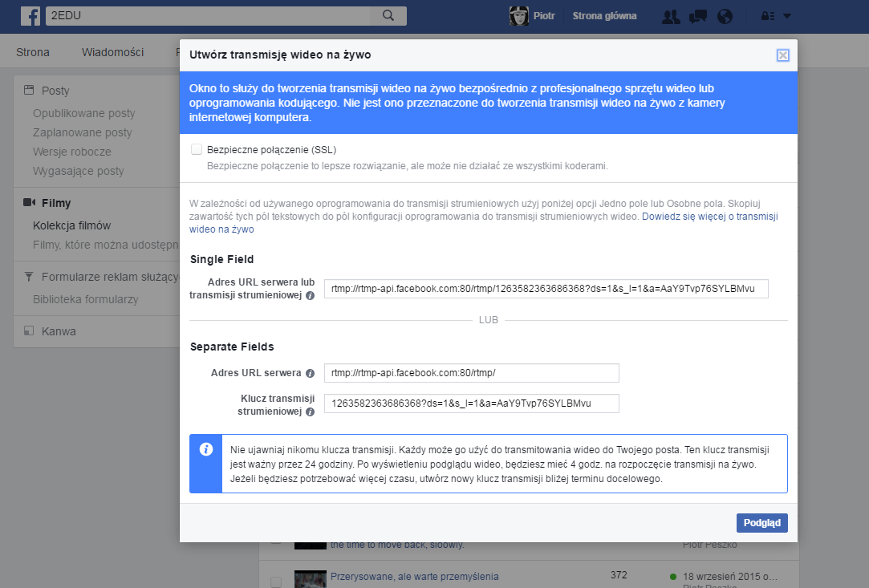Click the search magnifier button
869x588 pixels.
[388, 15]
